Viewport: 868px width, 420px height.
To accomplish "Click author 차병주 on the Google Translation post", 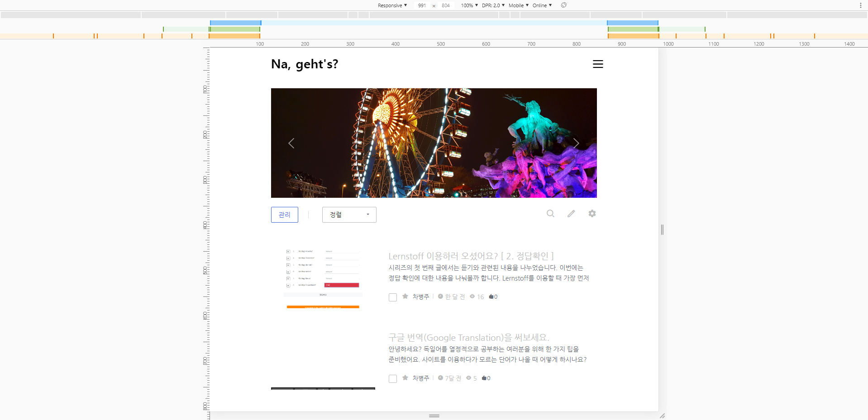I will point(421,378).
